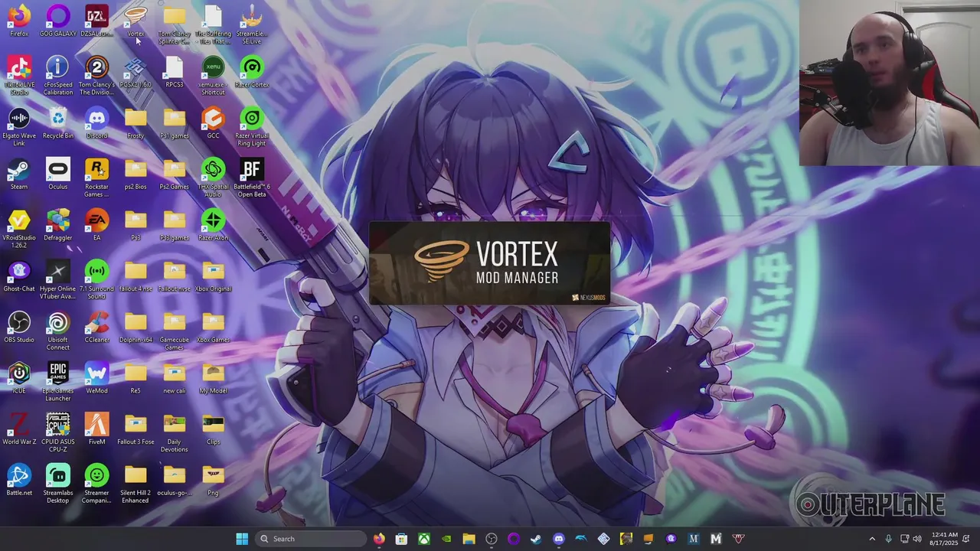980x551 pixels.
Task: Click the Vortex Mod Manager splash screen
Action: click(490, 263)
